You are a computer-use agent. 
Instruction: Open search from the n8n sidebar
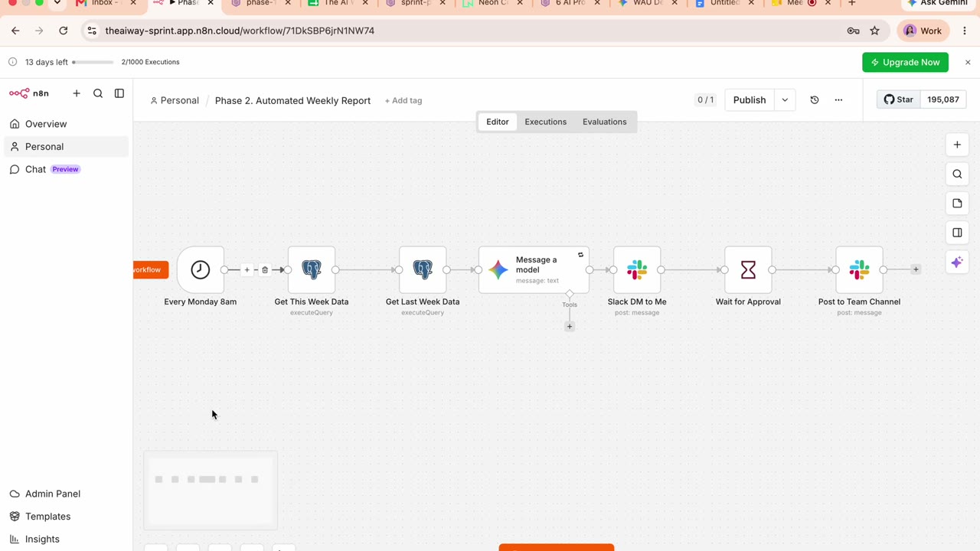(x=98, y=93)
